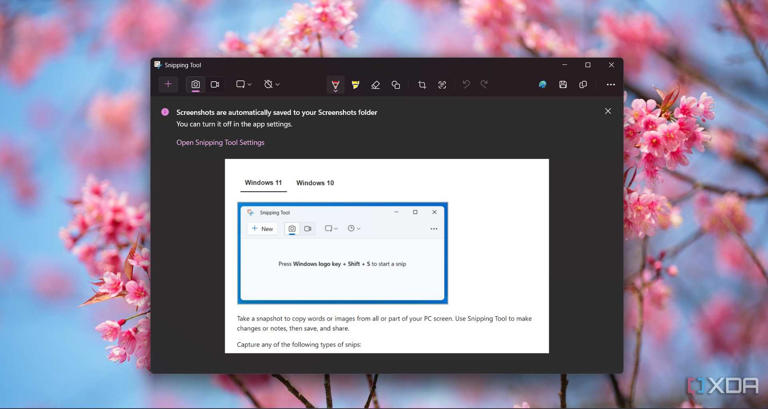Open clock delay dropdown in captured light window
Screen dimensions: 768x409
tap(354, 229)
